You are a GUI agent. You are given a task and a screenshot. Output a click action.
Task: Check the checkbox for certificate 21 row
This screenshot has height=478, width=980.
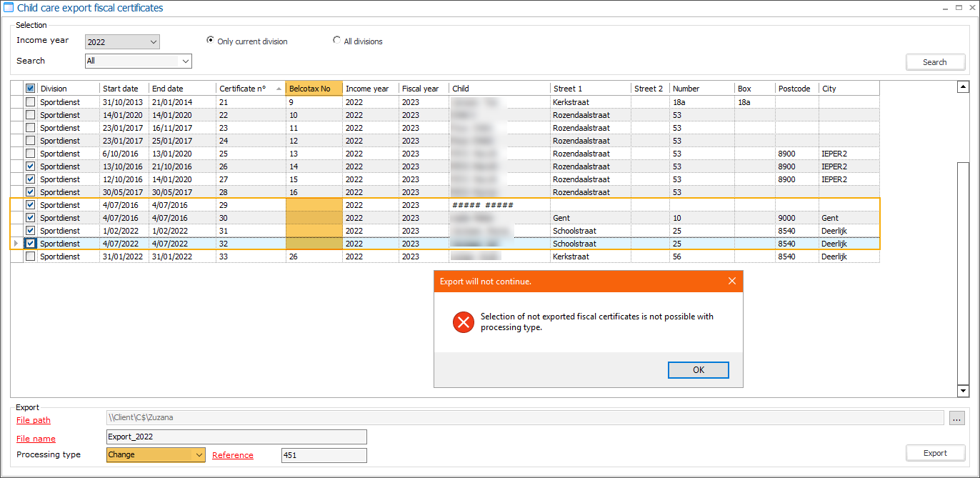coord(30,102)
